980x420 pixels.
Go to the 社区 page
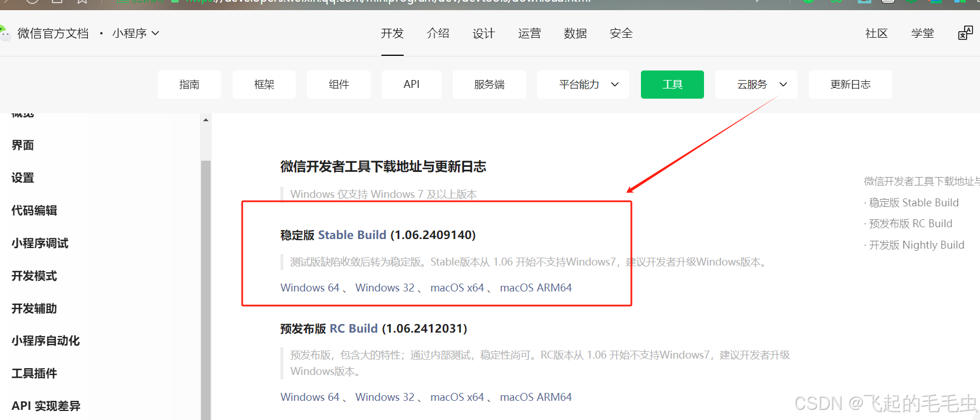pyautogui.click(x=876, y=33)
